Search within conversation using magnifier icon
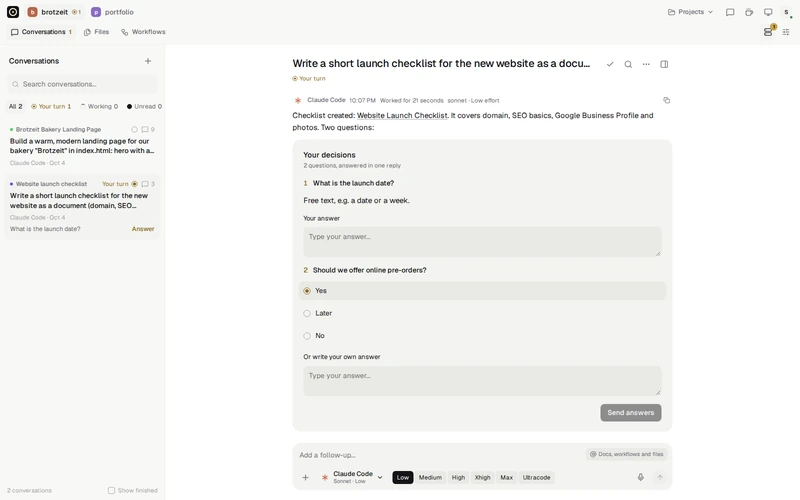Image resolution: width=800 pixels, height=500 pixels. click(628, 64)
